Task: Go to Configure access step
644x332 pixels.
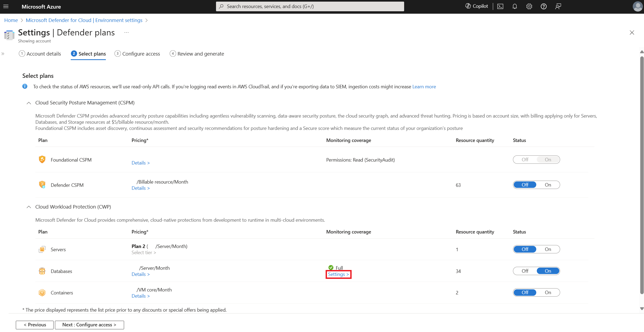Action: pyautogui.click(x=137, y=54)
